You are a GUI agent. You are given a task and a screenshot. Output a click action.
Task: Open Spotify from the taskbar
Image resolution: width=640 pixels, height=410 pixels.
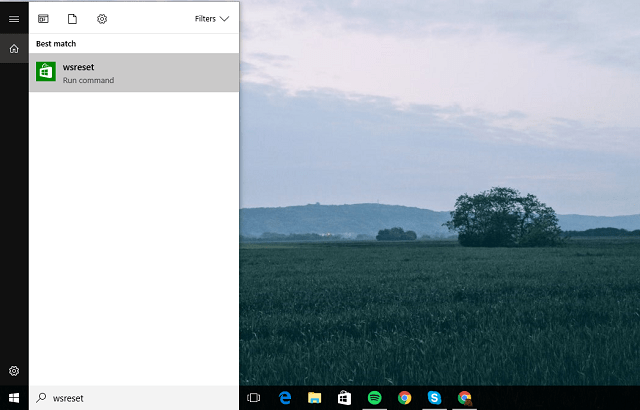click(375, 398)
